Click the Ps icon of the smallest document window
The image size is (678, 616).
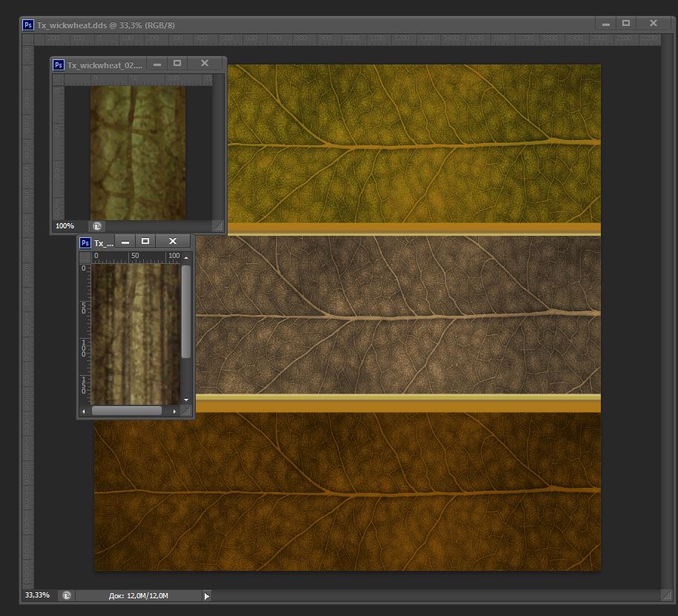tap(85, 242)
